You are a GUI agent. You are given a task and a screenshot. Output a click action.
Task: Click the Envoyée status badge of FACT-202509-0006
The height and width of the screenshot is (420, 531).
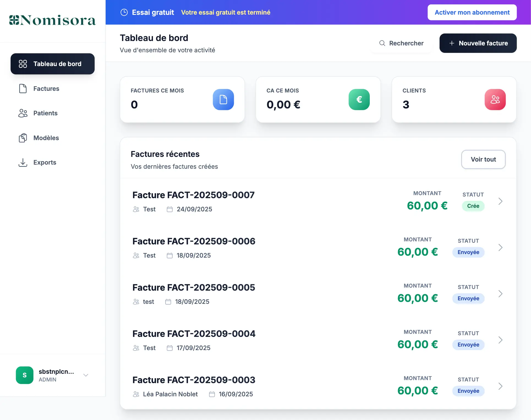(468, 252)
